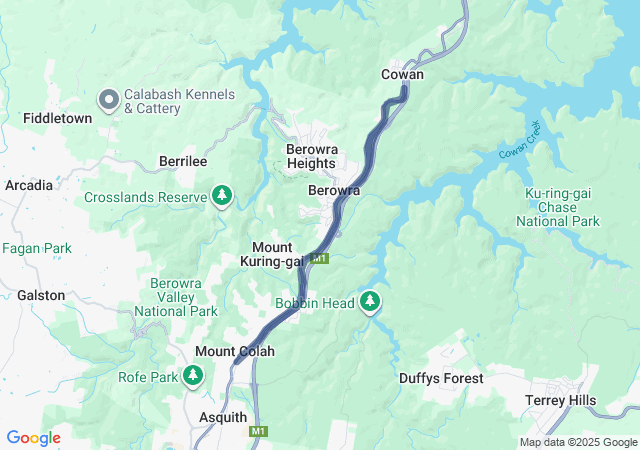Click the Berowra Valley National Park label
This screenshot has height=450, width=640.
(176, 297)
